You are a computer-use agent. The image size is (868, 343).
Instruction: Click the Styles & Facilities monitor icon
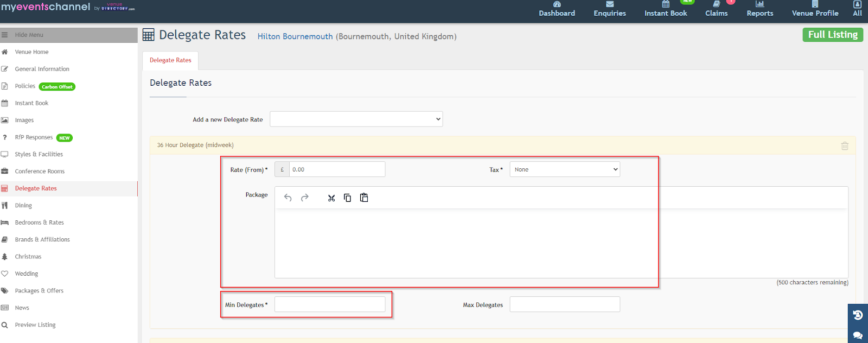click(x=4, y=154)
